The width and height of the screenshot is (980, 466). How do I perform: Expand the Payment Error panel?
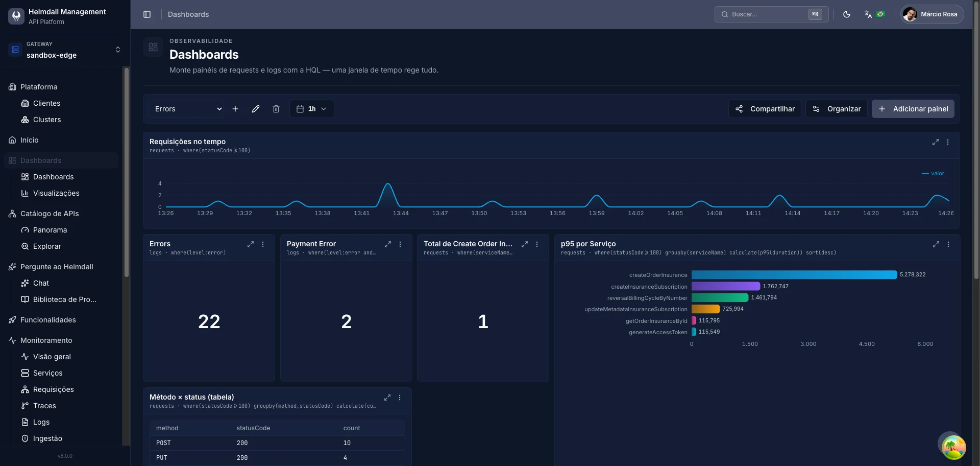click(388, 244)
